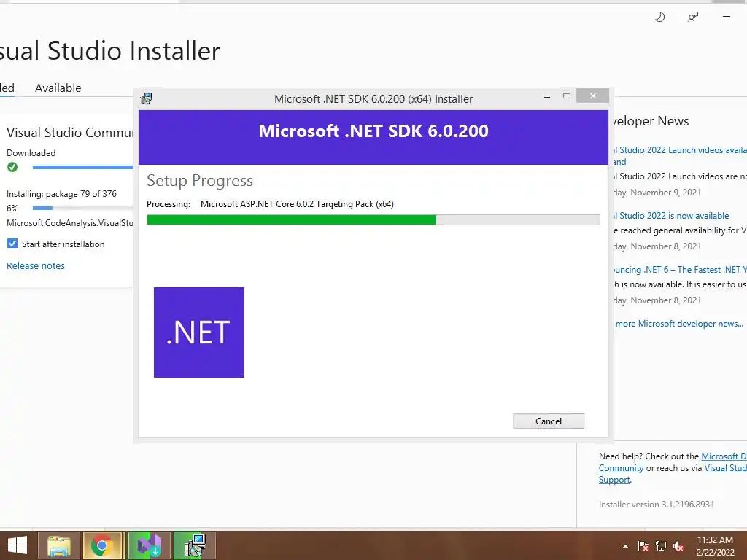Viewport: 747px width, 560px height.
Task: Open Announcing .NET 6 news link
Action: coord(681,270)
